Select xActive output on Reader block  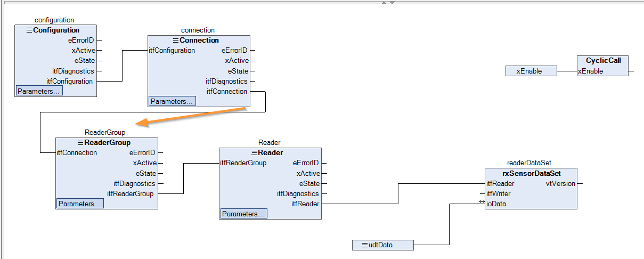[308, 173]
